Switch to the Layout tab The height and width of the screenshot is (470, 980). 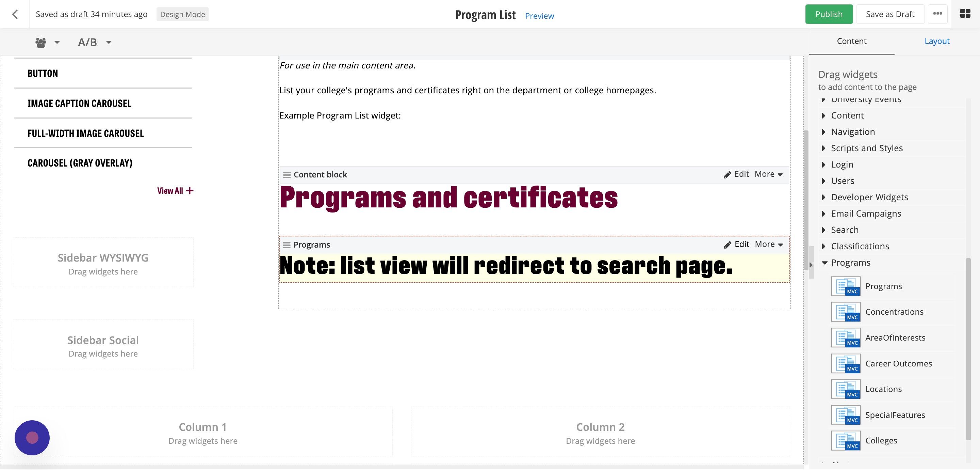tap(937, 41)
